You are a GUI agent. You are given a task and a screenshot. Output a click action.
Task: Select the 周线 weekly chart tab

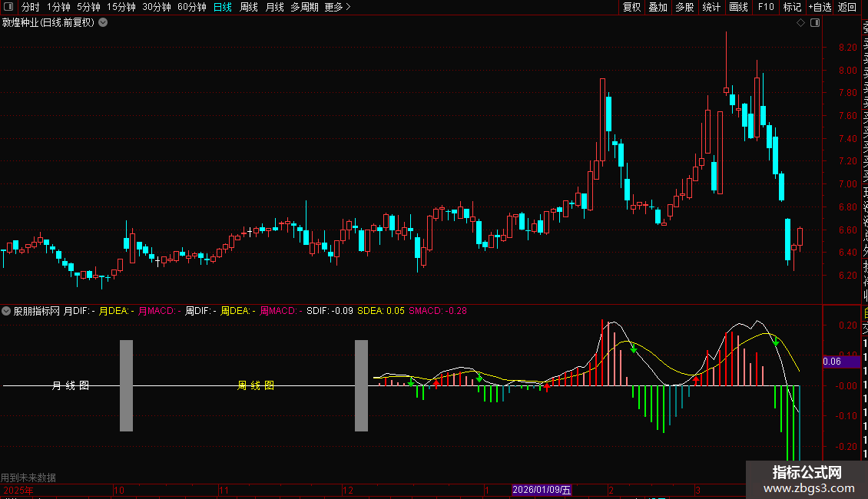249,7
